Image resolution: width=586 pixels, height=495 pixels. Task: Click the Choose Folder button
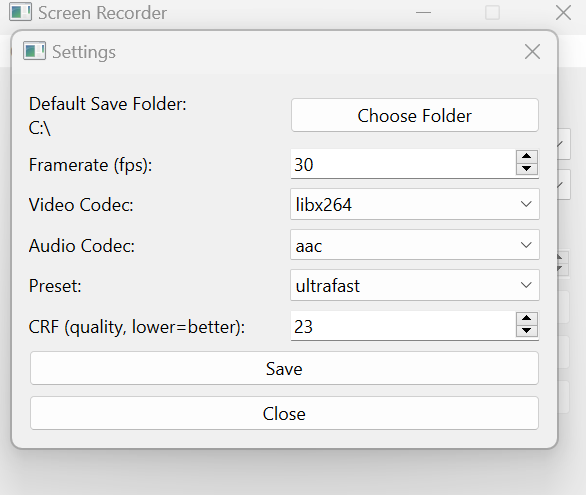415,115
